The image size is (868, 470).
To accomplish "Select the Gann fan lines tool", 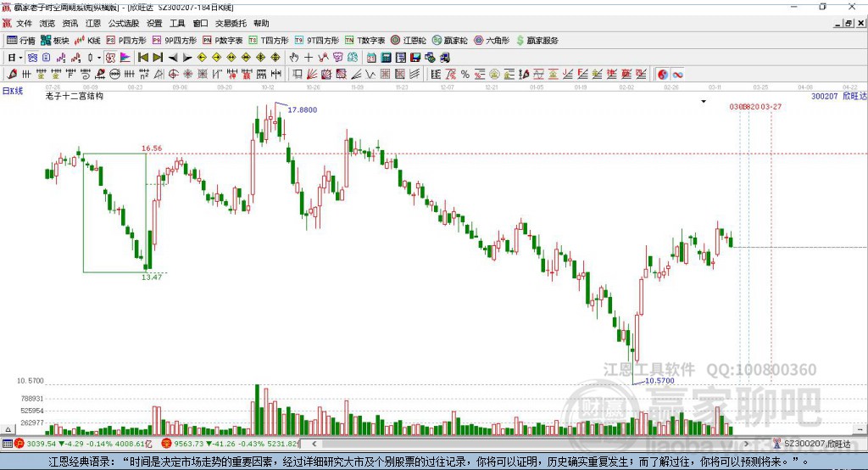I will (312, 75).
